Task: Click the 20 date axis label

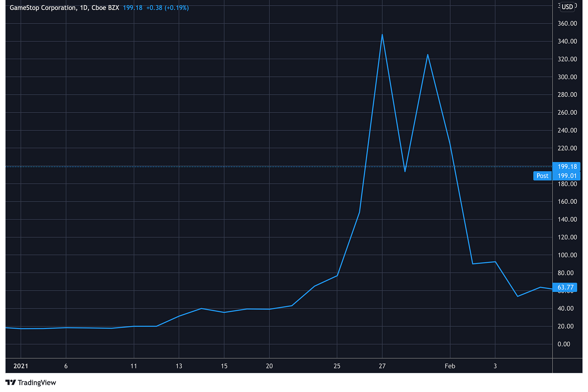Action: click(269, 366)
